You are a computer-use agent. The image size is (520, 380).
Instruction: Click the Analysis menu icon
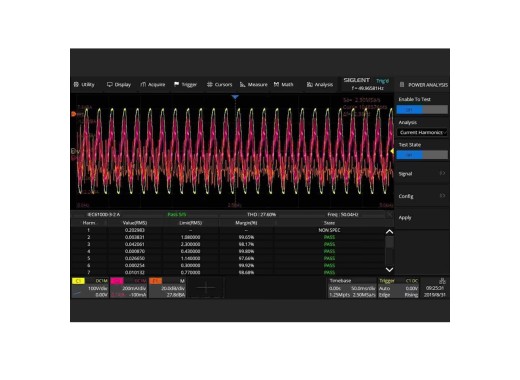310,85
